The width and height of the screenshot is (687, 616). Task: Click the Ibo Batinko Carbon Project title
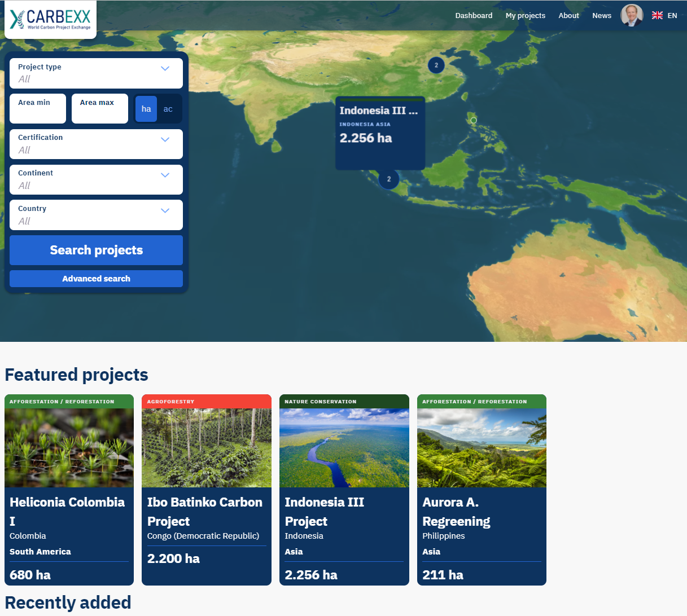[x=205, y=512]
